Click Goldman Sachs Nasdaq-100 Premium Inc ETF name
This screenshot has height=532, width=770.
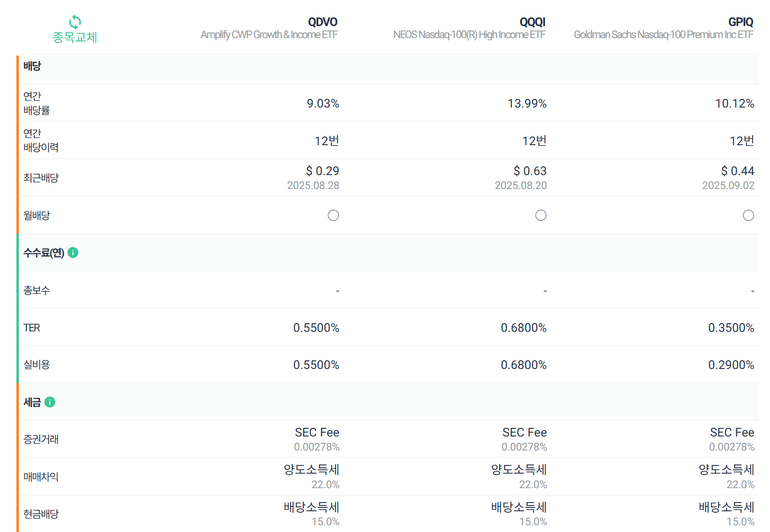point(663,35)
